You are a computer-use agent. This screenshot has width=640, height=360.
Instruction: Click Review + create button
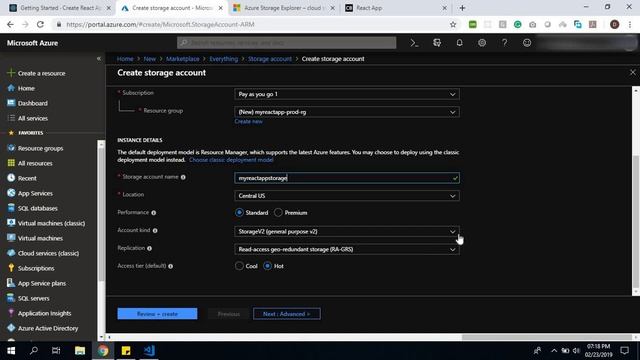point(157,314)
